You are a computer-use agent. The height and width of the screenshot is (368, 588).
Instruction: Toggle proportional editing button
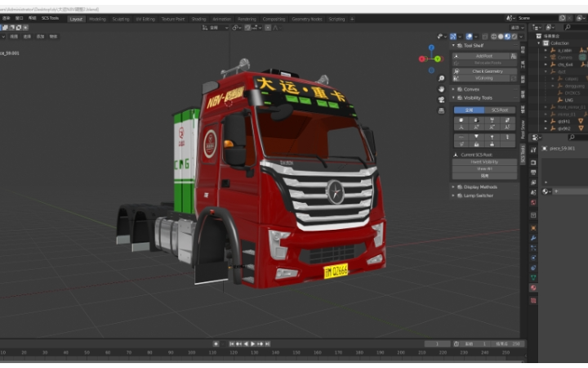(x=268, y=28)
